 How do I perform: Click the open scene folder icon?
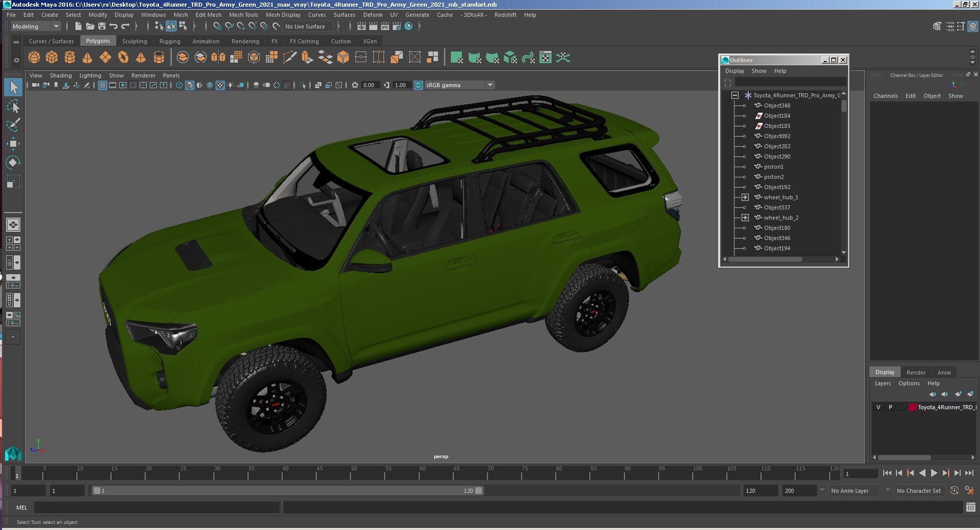click(x=90, y=26)
